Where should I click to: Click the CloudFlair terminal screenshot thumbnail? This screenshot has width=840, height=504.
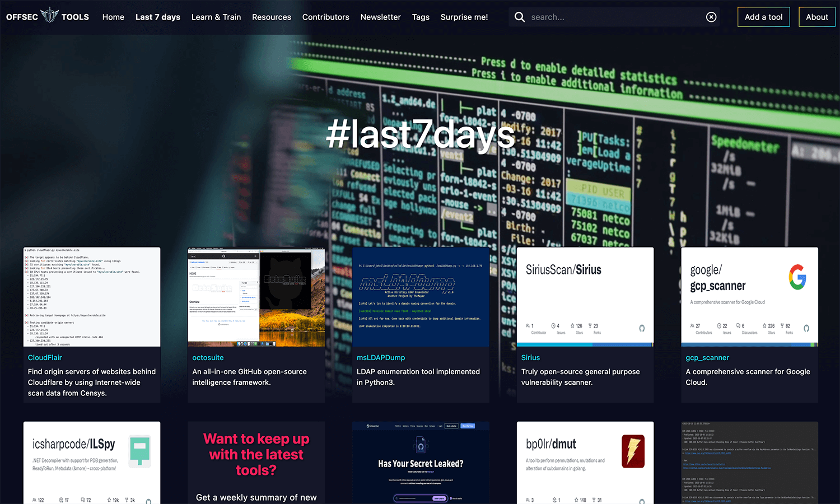pos(92,297)
